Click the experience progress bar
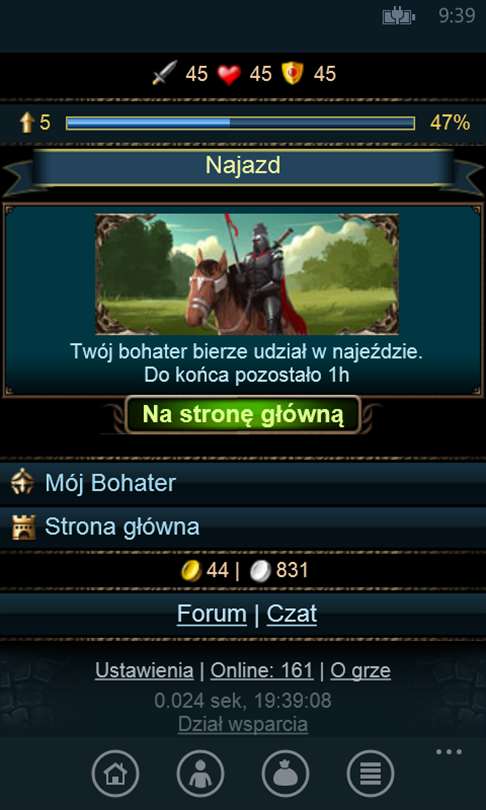 click(240, 123)
